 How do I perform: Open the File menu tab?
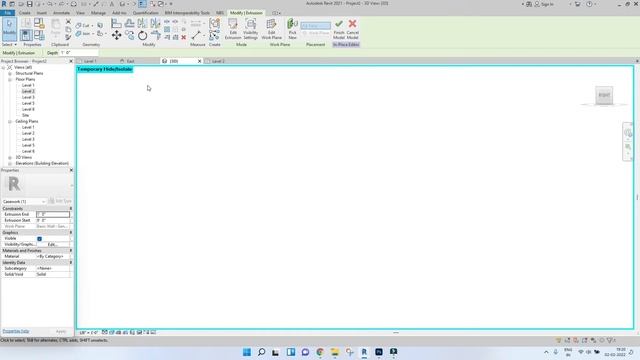[7, 13]
